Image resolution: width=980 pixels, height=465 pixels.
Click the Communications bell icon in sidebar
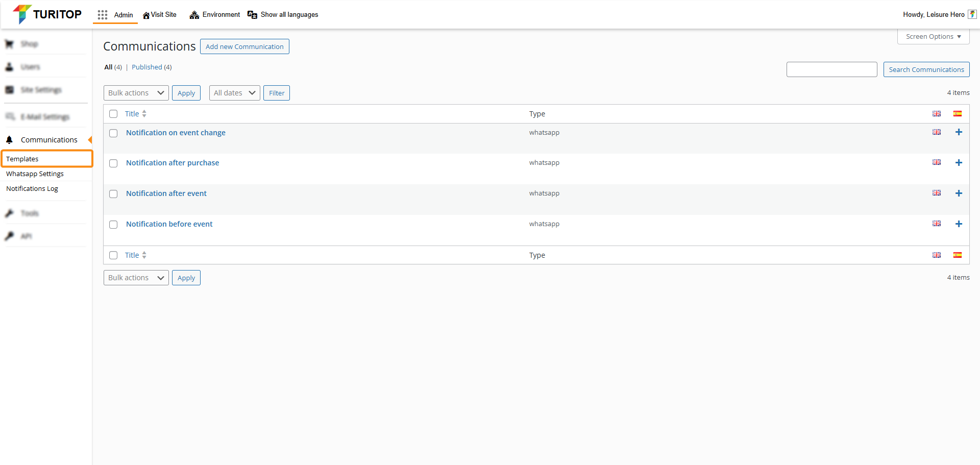(9, 140)
